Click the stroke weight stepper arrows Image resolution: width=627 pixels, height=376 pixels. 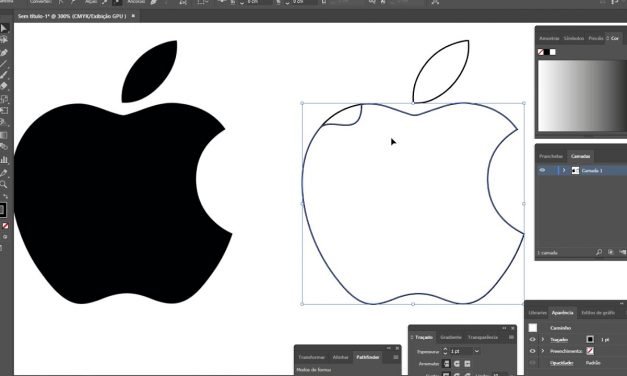point(445,351)
